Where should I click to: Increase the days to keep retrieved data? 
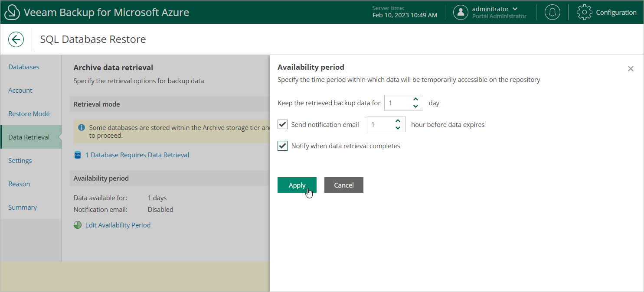415,100
